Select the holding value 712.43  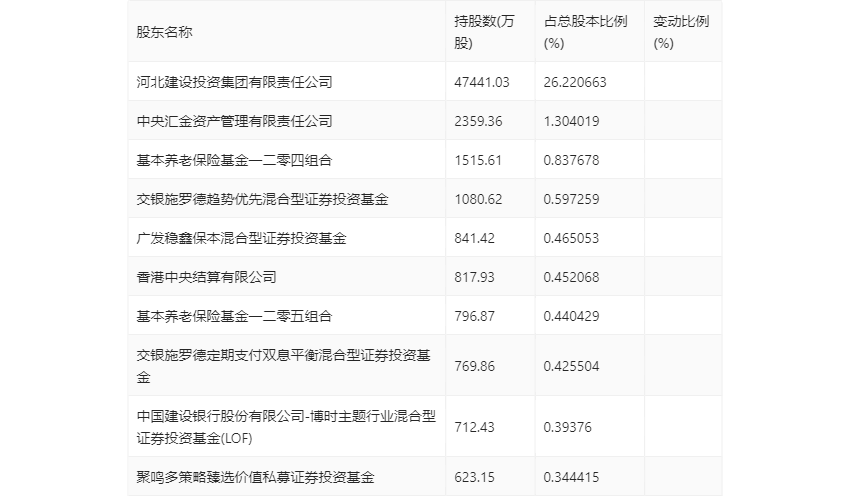474,427
